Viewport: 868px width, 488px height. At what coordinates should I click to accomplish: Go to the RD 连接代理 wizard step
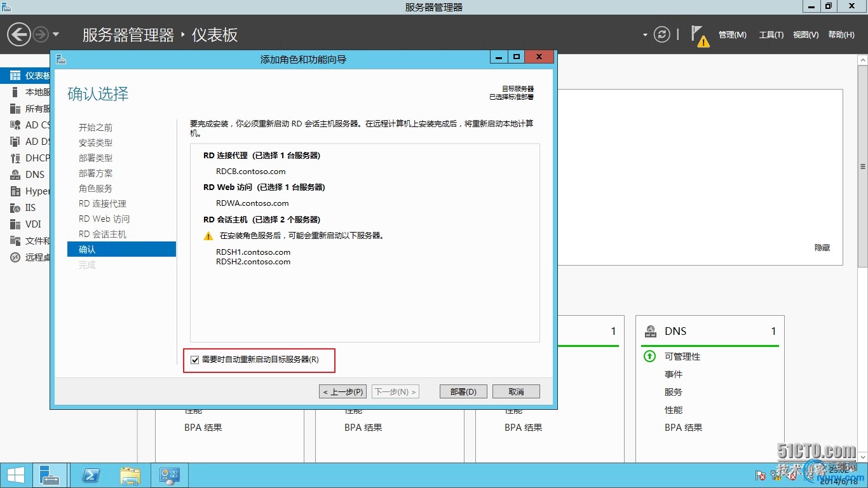point(102,204)
